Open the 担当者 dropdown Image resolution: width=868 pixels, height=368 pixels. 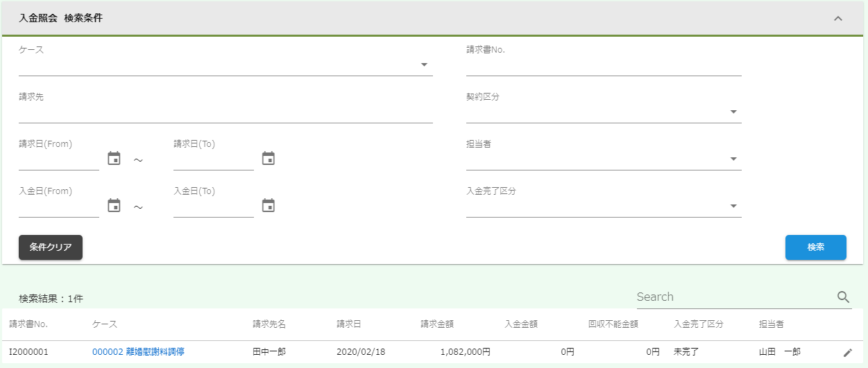pos(604,159)
